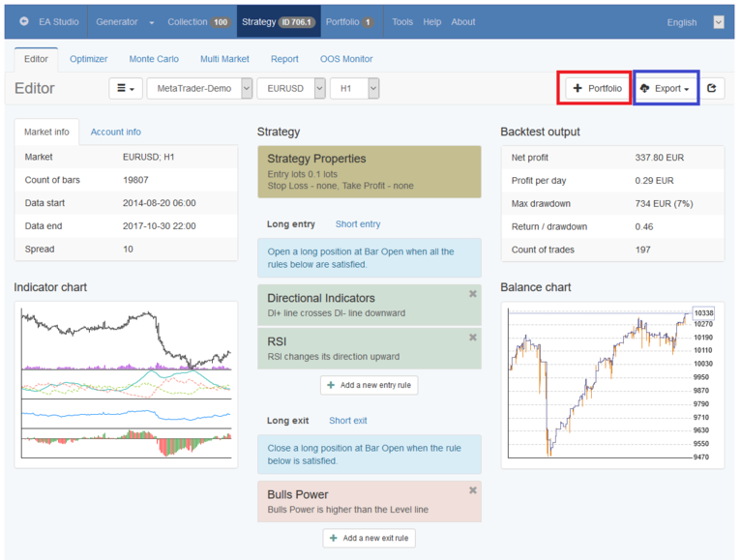Screen dimensions: 741x560
Task: Open the EURUSD symbol dropdown
Action: (291, 88)
